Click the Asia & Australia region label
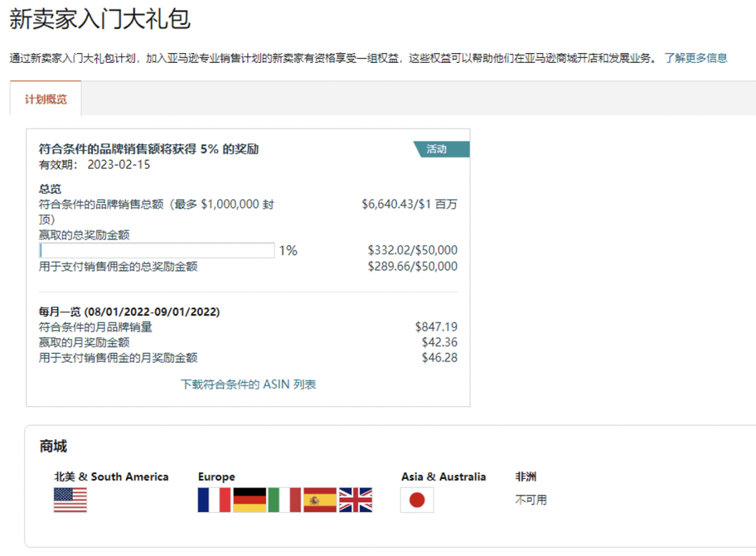The height and width of the screenshot is (556, 756). (443, 477)
